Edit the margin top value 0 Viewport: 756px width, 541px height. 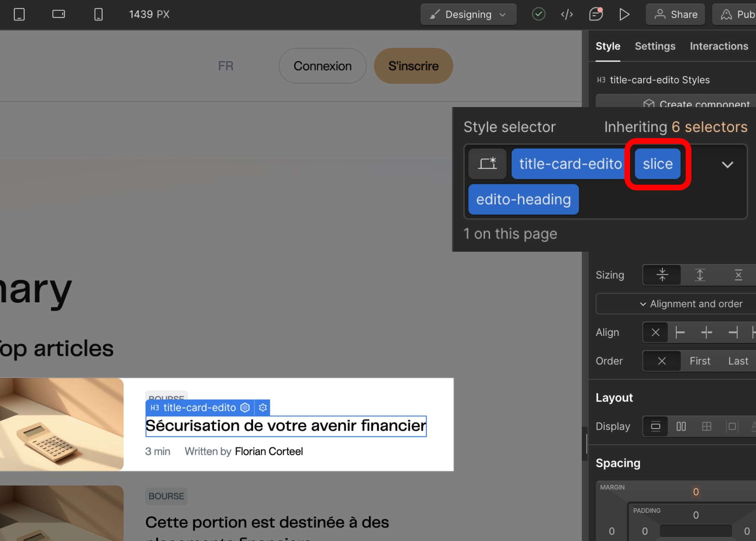click(x=696, y=492)
